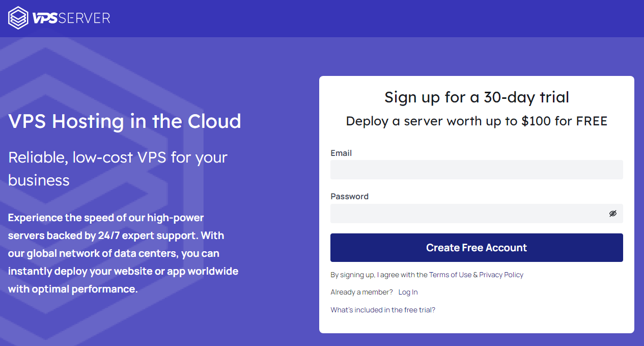Click the VPSSERVER brand name text
The width and height of the screenshot is (644, 346).
[x=71, y=18]
